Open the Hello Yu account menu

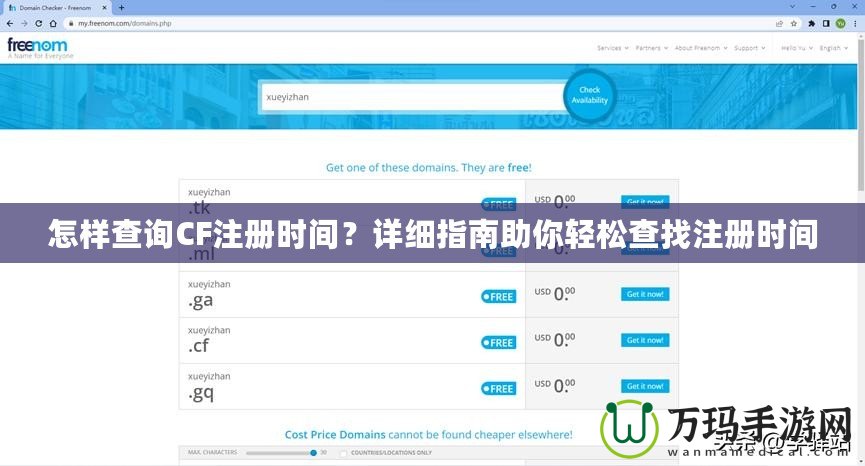(797, 48)
